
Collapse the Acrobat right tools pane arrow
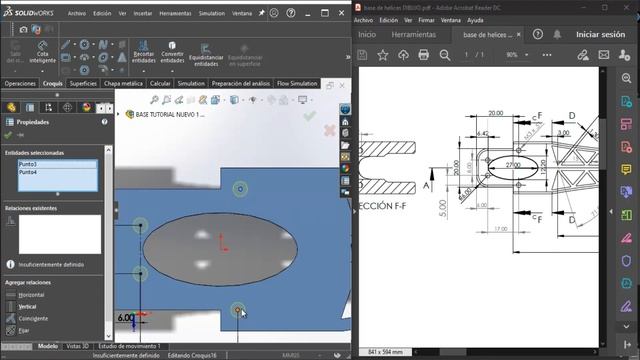[x=611, y=211]
